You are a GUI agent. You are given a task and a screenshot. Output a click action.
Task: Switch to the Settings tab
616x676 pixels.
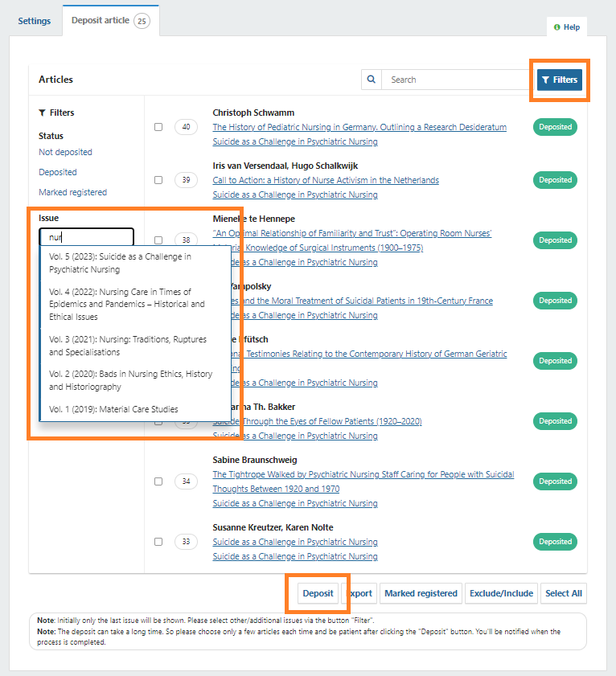(35, 21)
